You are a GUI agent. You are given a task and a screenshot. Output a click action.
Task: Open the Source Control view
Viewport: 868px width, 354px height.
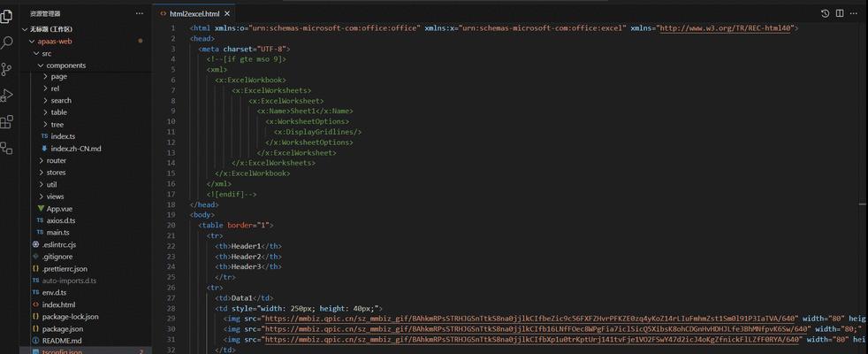click(6, 69)
